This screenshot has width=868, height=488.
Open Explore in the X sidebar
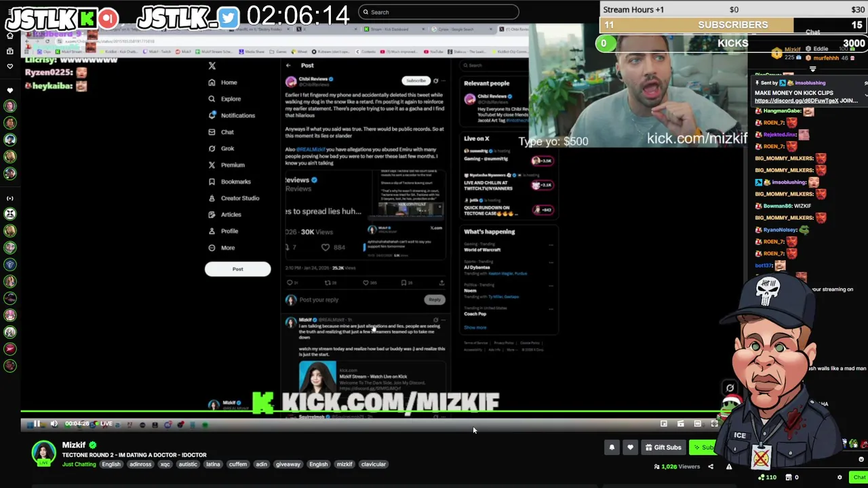[x=224, y=99]
